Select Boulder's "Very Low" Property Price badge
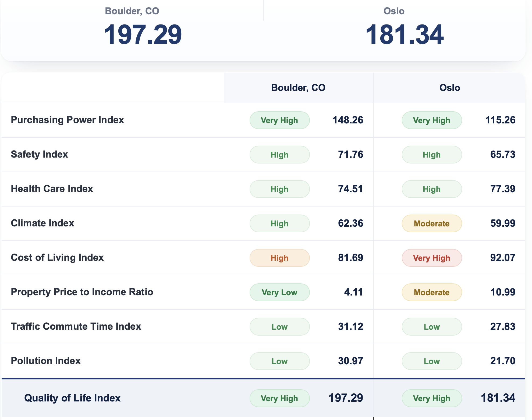 [x=280, y=292]
